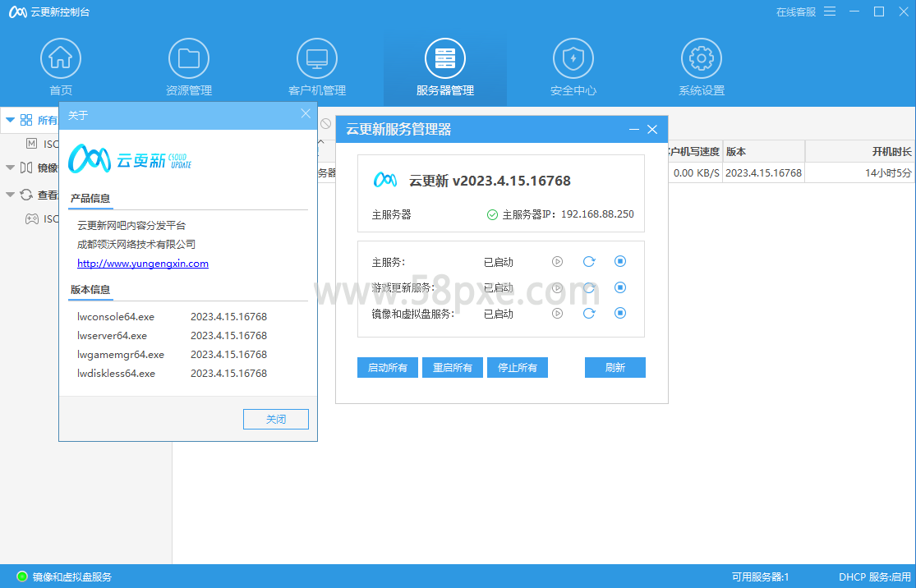Click the 0.00 KB/S speed cell
916x588 pixels.
tap(697, 172)
